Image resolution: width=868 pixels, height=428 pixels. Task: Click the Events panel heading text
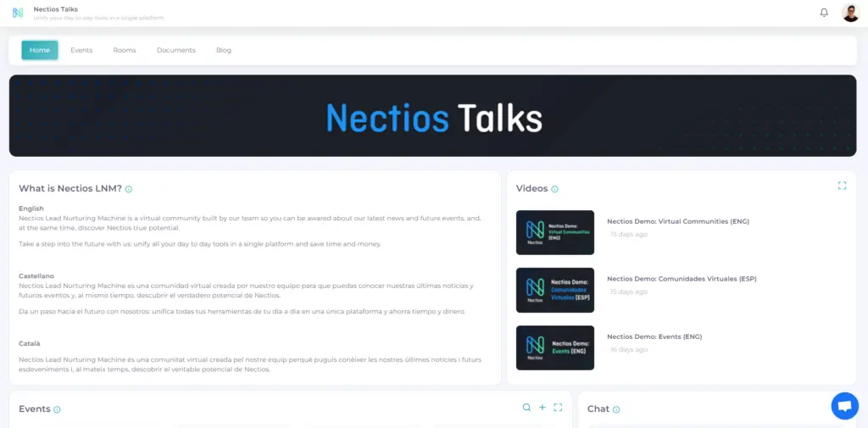coord(34,409)
